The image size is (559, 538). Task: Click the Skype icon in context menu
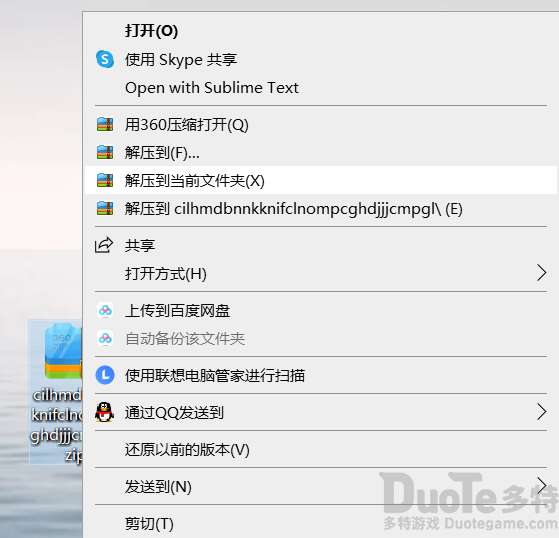105,59
